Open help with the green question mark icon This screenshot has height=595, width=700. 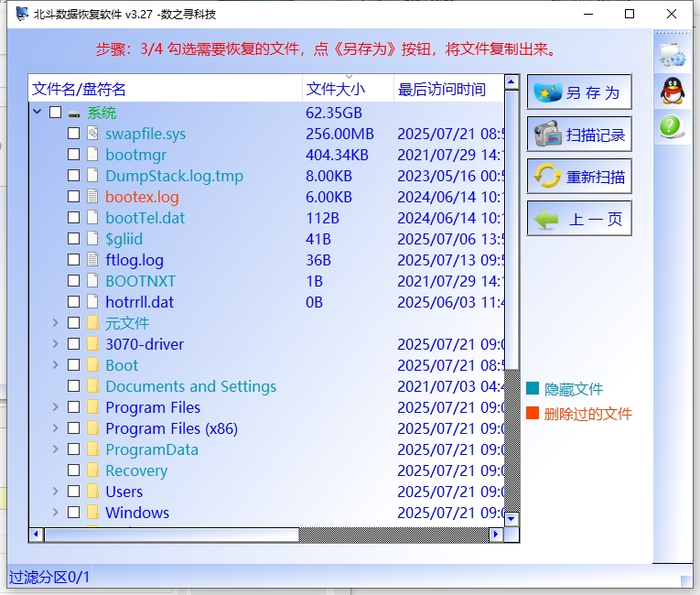click(x=671, y=126)
